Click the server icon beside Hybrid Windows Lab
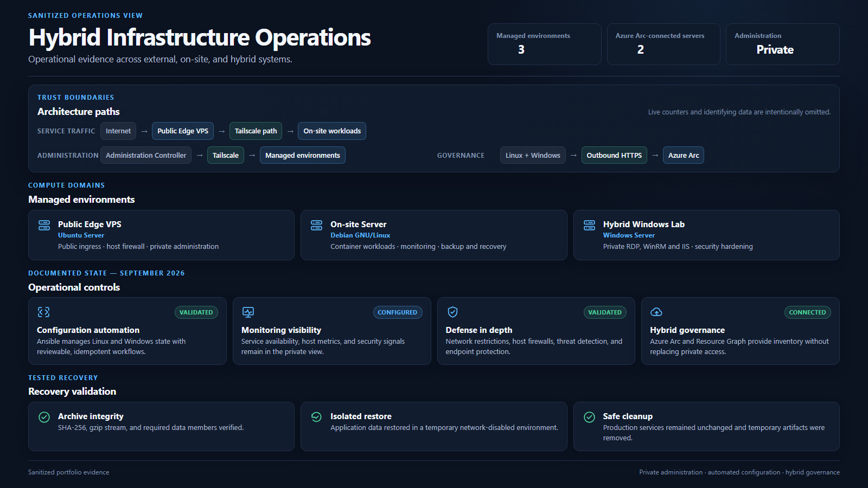Viewport: 868px width, 488px height. (x=589, y=226)
